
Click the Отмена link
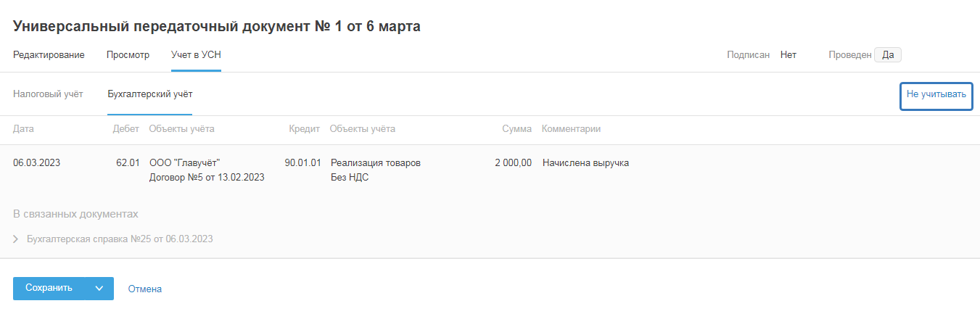(x=145, y=289)
